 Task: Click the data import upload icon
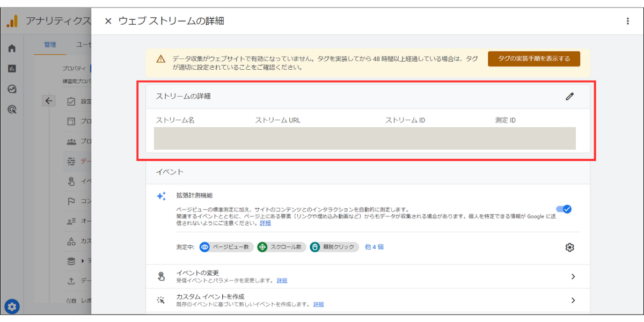[x=71, y=281]
